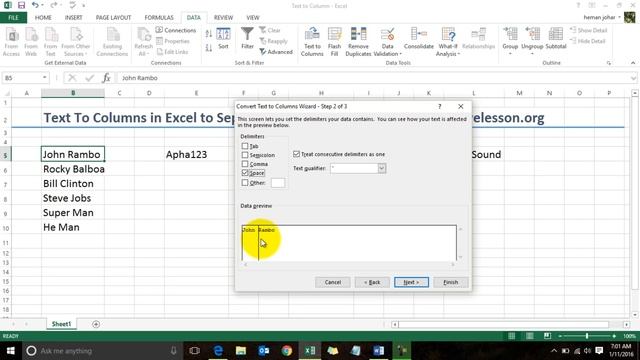Click the Undo icon in title bar

point(35,5)
